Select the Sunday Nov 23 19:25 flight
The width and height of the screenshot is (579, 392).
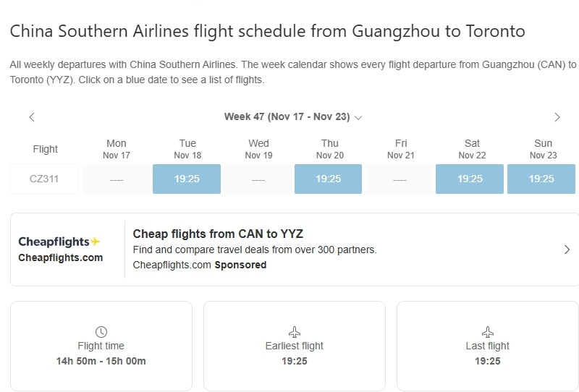click(x=541, y=179)
